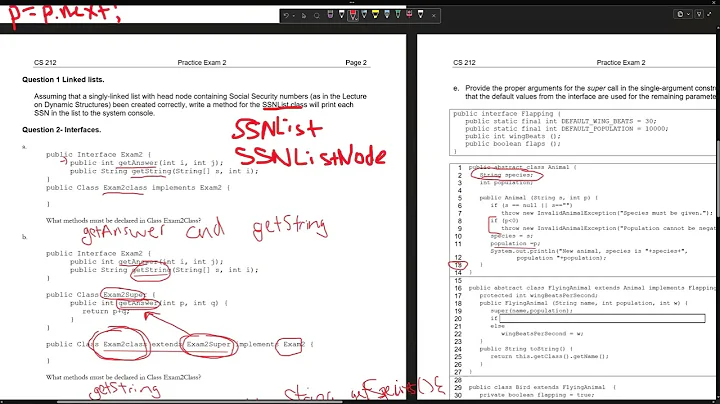Click the 'public String toString()' code line
This screenshot has height=404, width=720.
pyautogui.click(x=525, y=349)
